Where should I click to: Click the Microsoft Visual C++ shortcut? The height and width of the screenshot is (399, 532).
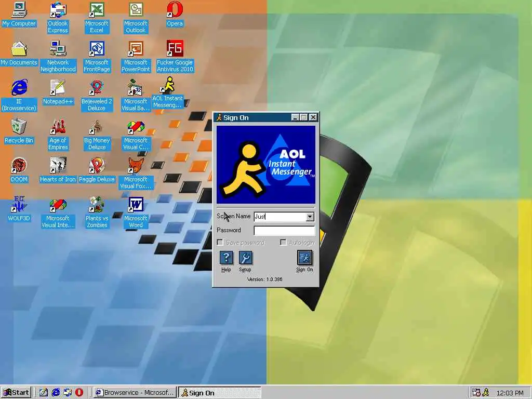pyautogui.click(x=136, y=134)
